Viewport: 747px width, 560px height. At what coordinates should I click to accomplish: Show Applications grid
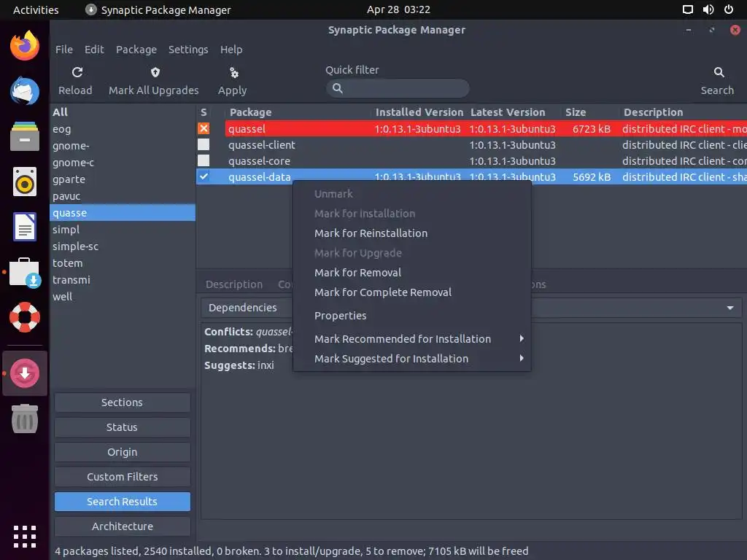pos(25,537)
